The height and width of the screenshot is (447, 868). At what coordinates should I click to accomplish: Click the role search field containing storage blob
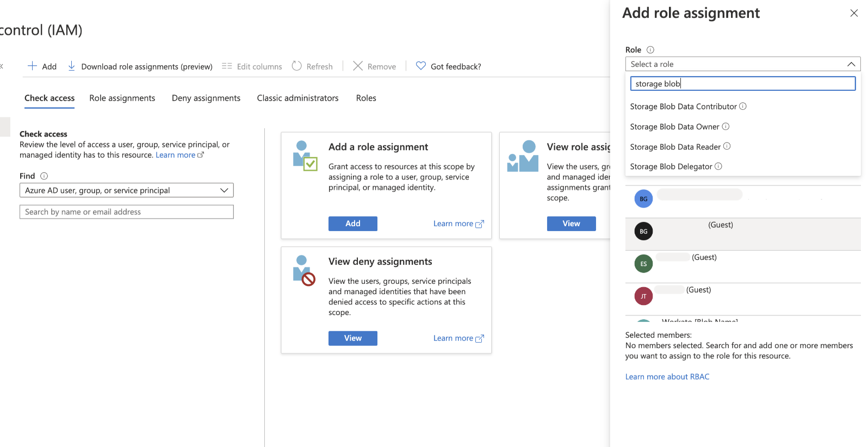(743, 83)
